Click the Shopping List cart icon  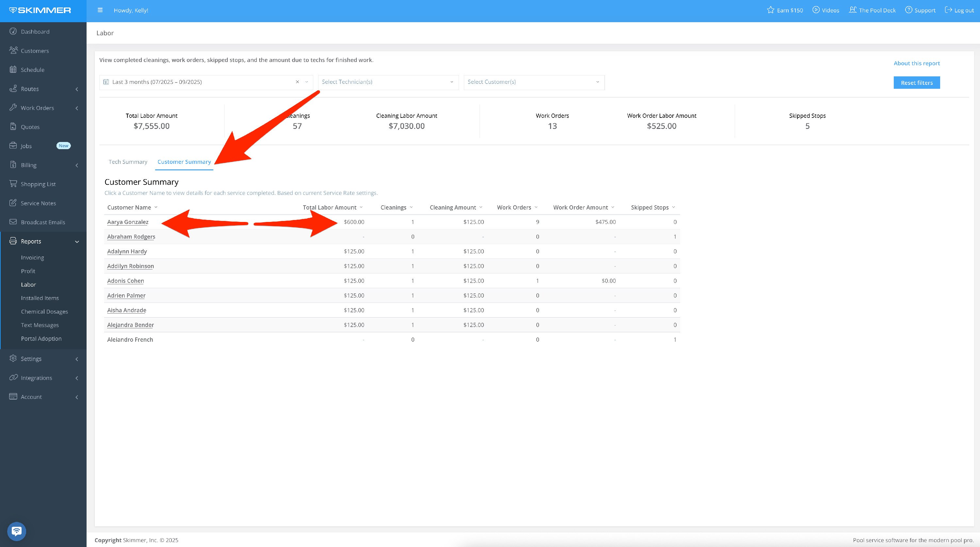[13, 184]
